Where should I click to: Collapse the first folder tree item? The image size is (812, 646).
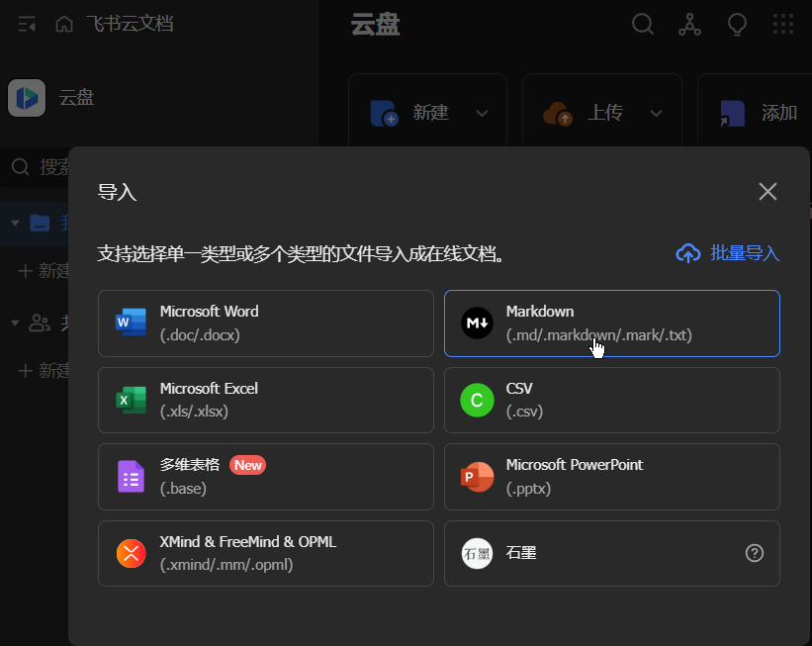click(15, 223)
